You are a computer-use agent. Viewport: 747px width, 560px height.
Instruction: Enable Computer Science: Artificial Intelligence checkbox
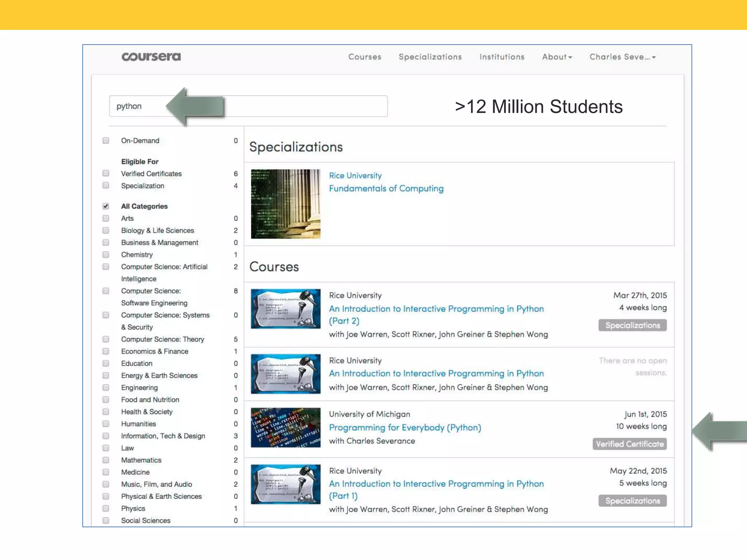106,267
